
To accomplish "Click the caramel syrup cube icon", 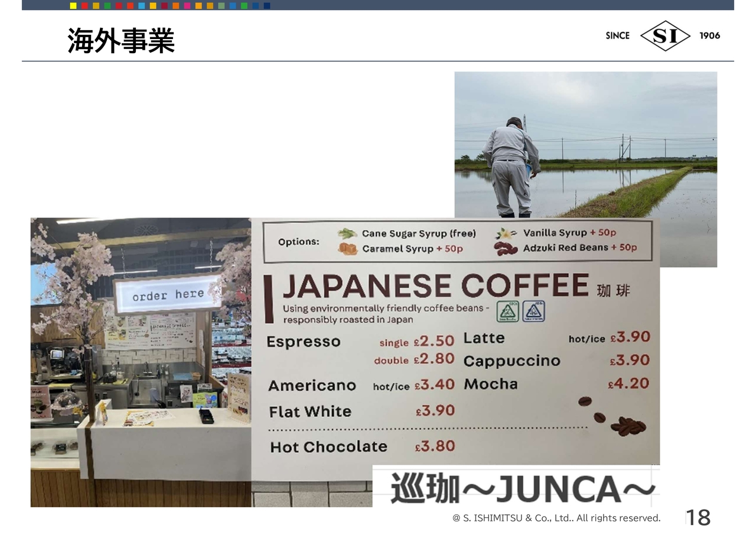I will coord(348,249).
